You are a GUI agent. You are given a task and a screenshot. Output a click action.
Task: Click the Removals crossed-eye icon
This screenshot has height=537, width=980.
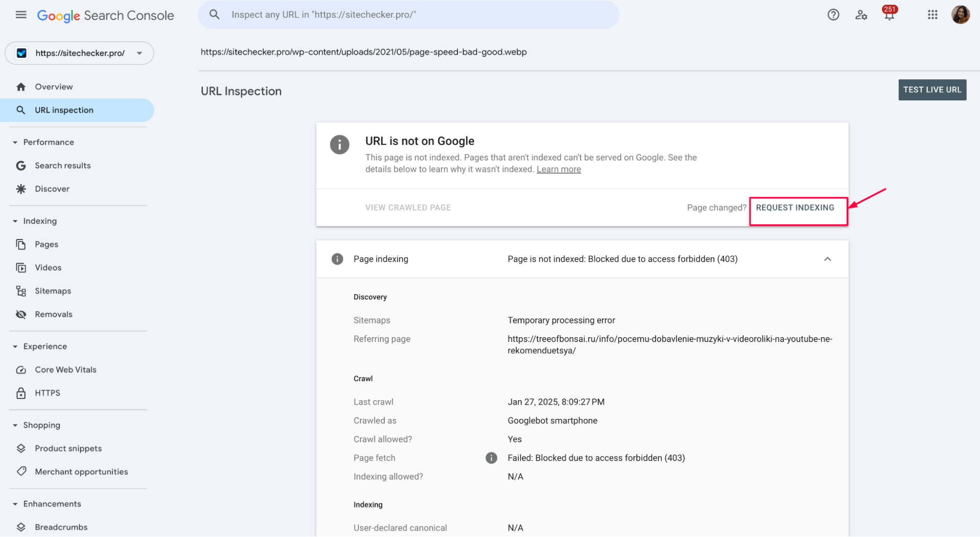pos(21,314)
